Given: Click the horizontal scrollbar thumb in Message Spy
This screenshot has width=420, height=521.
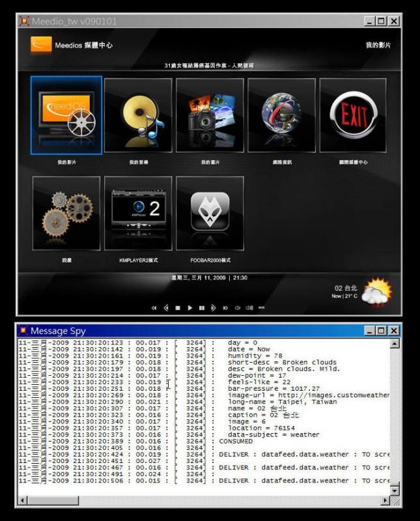Looking at the screenshot, I should point(53,500).
